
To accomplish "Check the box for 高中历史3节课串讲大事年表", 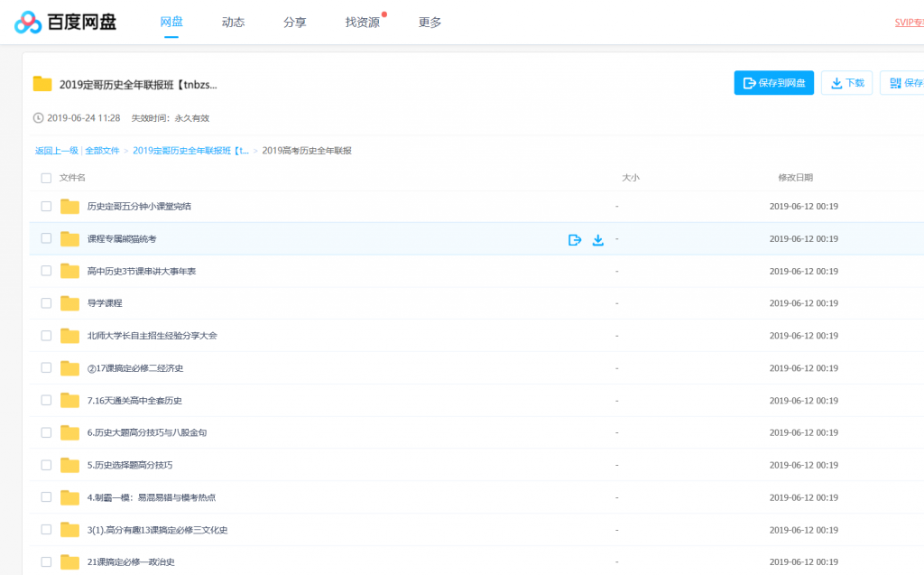I will coord(46,271).
